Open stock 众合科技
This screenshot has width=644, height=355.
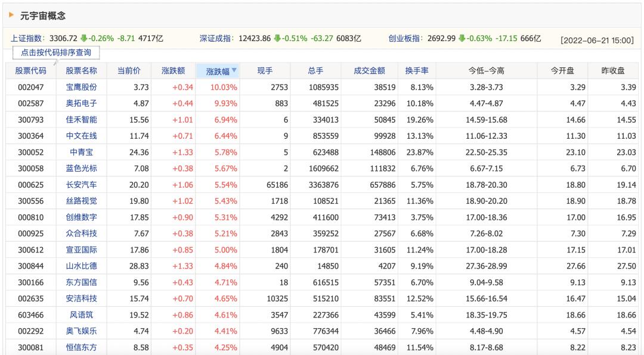81,233
